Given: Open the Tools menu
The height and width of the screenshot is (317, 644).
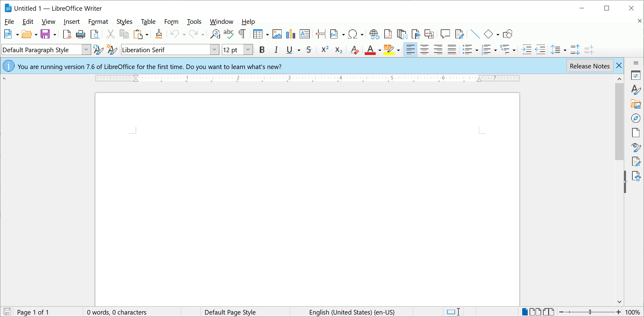Looking at the screenshot, I should click(194, 22).
